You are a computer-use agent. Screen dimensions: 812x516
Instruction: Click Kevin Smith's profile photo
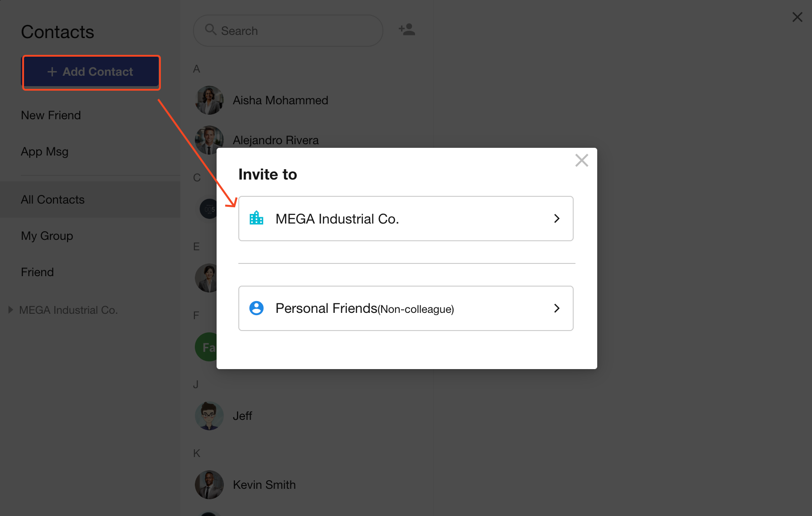point(209,485)
